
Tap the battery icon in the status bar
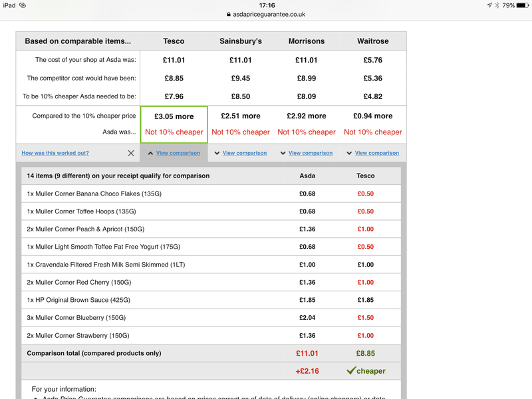point(523,5)
